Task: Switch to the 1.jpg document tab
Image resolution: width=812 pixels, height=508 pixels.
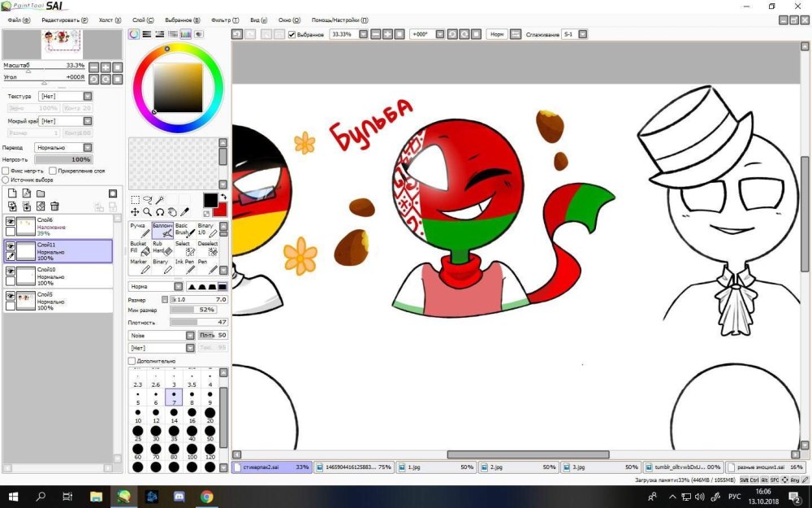Action: pyautogui.click(x=436, y=467)
